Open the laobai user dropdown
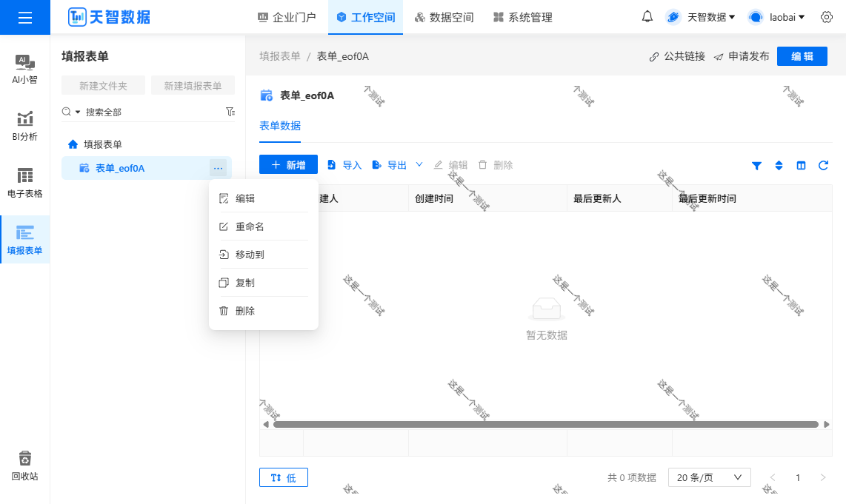846x504 pixels. tap(777, 17)
